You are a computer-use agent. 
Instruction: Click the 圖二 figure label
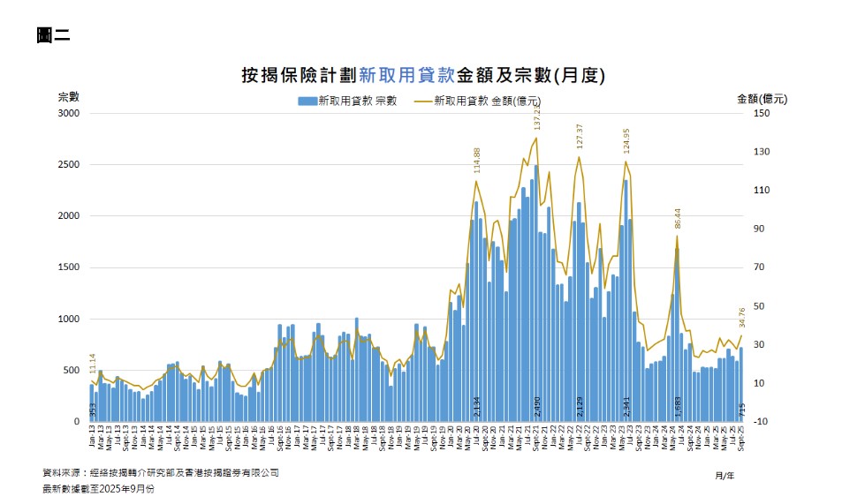click(53, 35)
